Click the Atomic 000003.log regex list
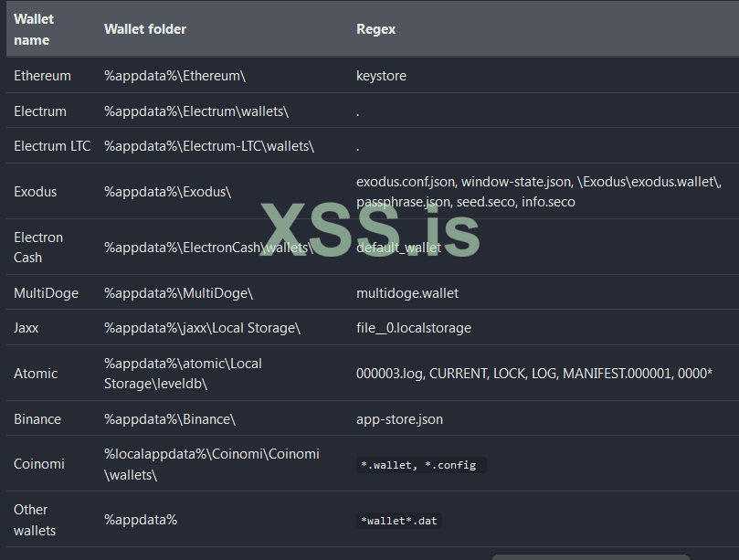 tap(534, 374)
